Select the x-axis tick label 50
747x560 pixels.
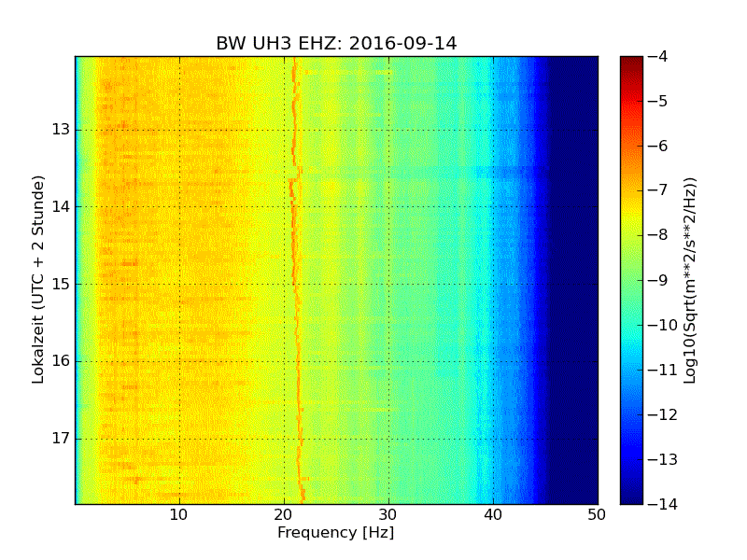click(x=597, y=515)
